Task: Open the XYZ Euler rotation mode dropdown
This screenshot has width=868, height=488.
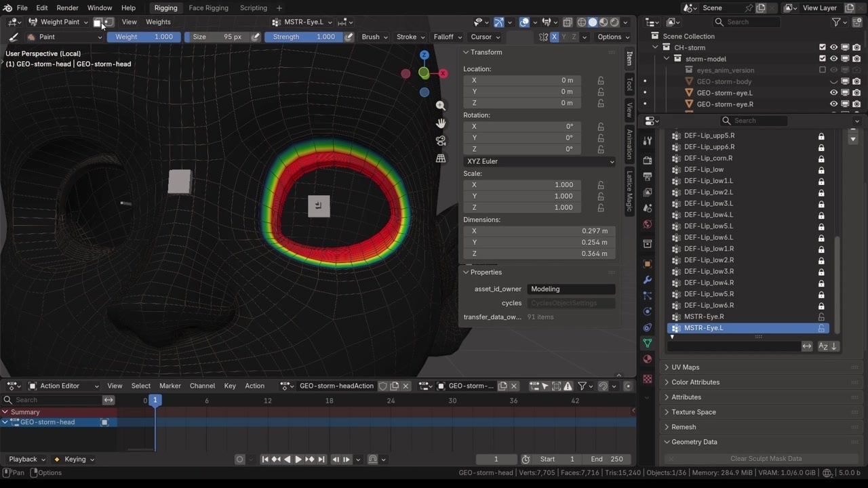Action: (540, 161)
